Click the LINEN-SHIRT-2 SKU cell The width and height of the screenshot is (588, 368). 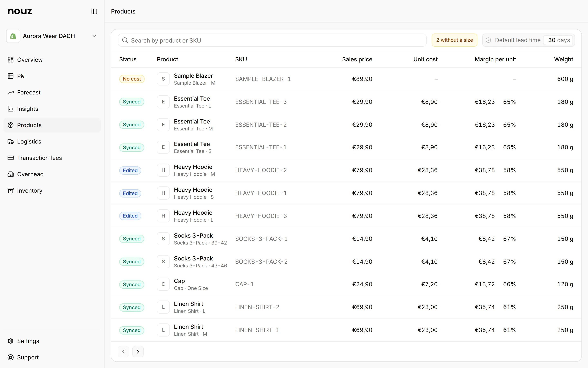(257, 307)
